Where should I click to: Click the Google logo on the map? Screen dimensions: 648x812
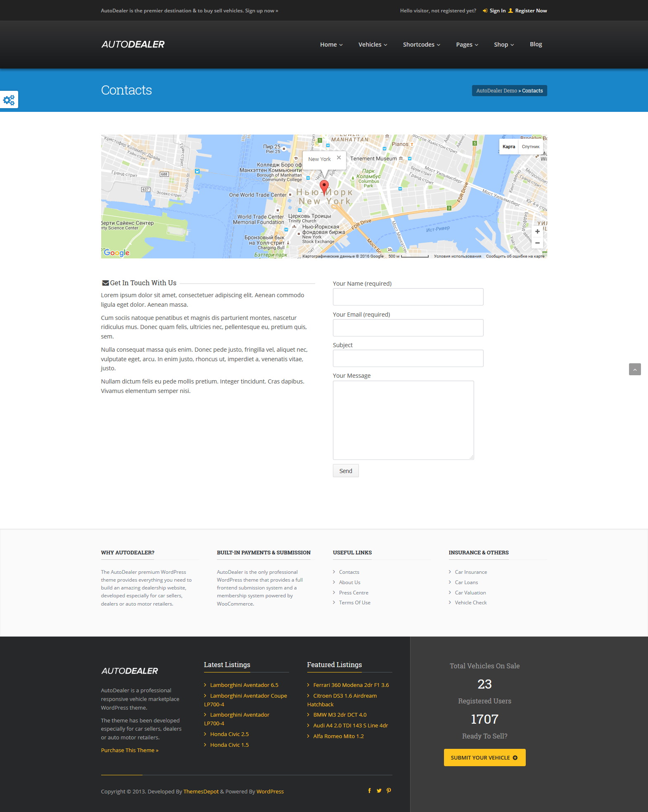[x=116, y=253]
